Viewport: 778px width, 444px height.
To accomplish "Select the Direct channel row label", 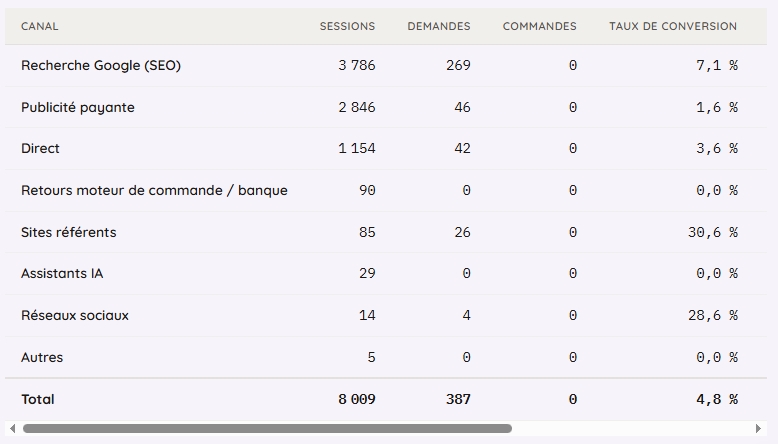I will (x=40, y=148).
